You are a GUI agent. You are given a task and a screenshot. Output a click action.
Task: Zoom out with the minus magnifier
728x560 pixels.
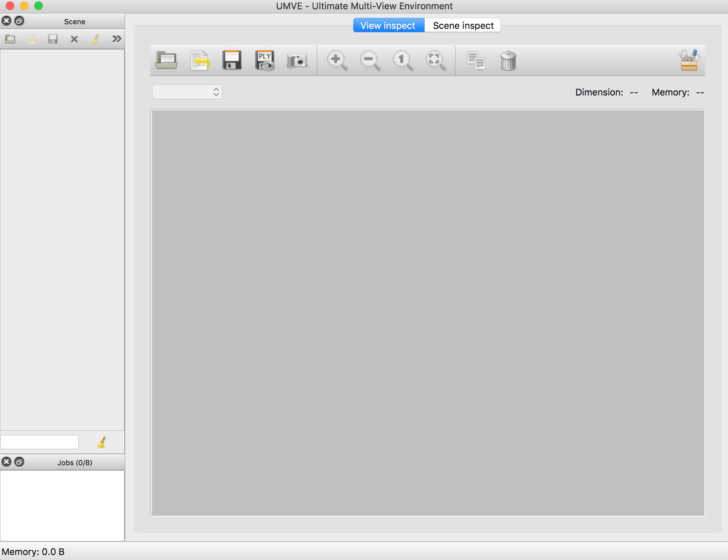point(370,60)
